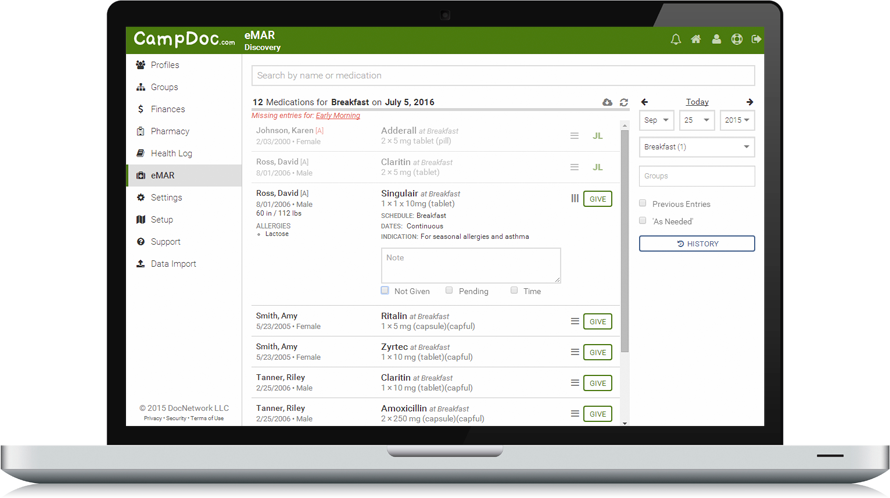This screenshot has height=498, width=890.
Task: Click GIVE for Ritalin
Action: (x=598, y=321)
